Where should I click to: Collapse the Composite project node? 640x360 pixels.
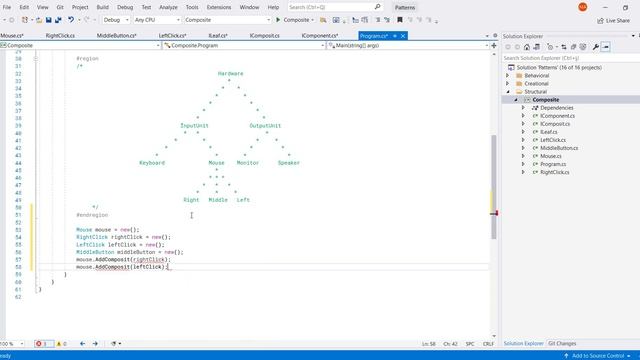pos(516,100)
